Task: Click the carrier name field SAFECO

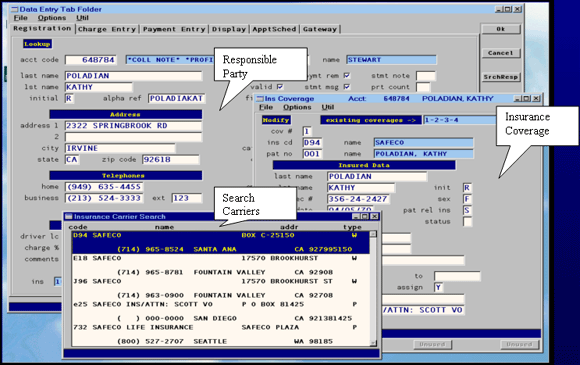Action: [x=424, y=143]
